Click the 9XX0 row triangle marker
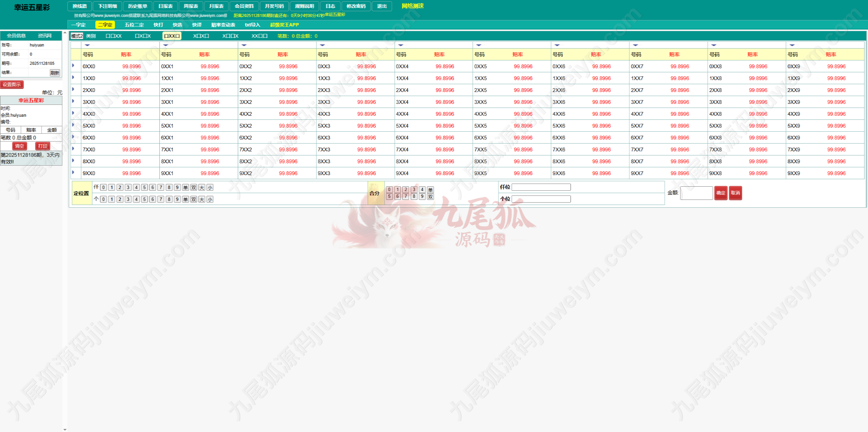Image resolution: width=868 pixels, height=432 pixels. pos(73,172)
